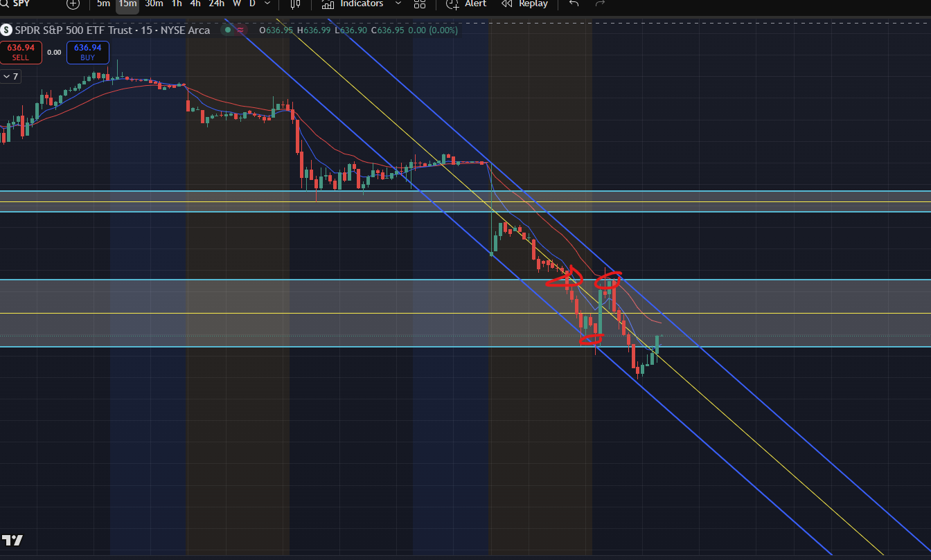Select the 4h timeframe

(x=195, y=3)
